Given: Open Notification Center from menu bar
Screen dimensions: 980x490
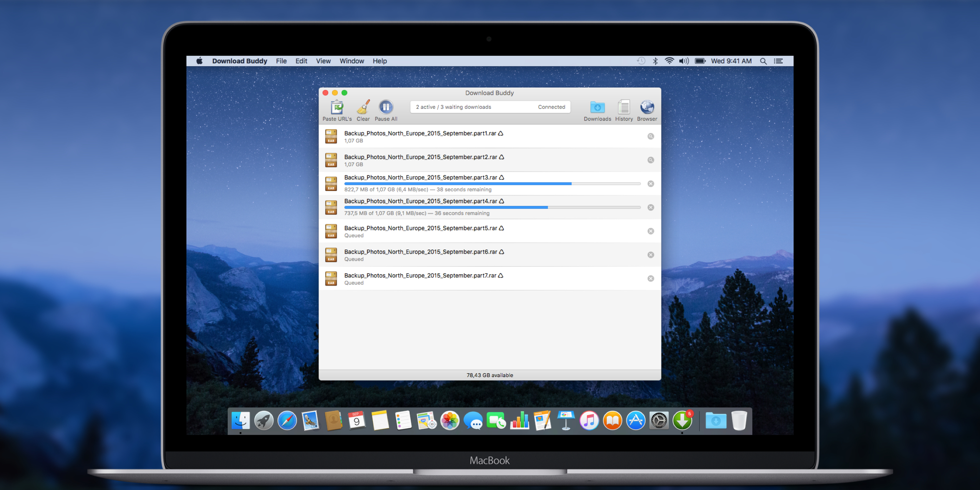Looking at the screenshot, I should click(778, 61).
